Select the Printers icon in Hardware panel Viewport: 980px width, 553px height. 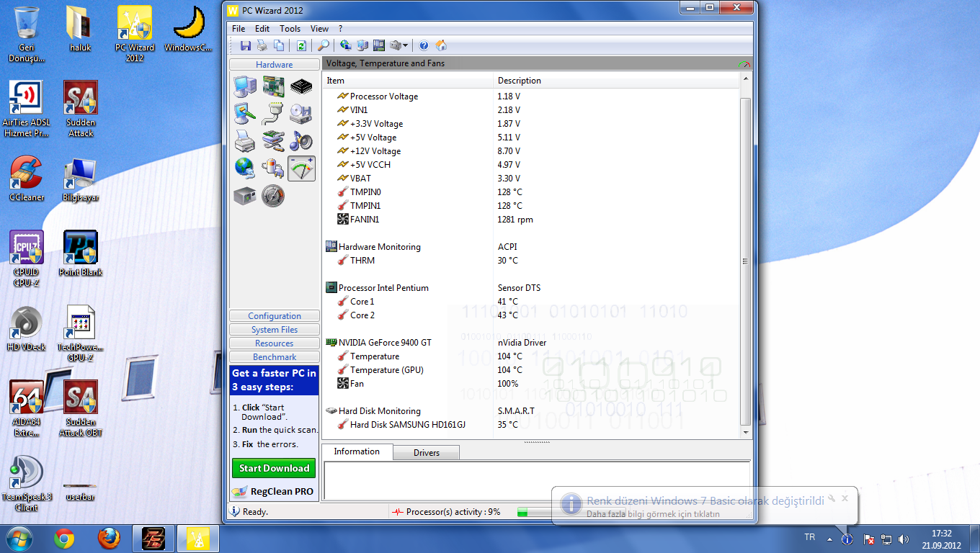point(245,141)
